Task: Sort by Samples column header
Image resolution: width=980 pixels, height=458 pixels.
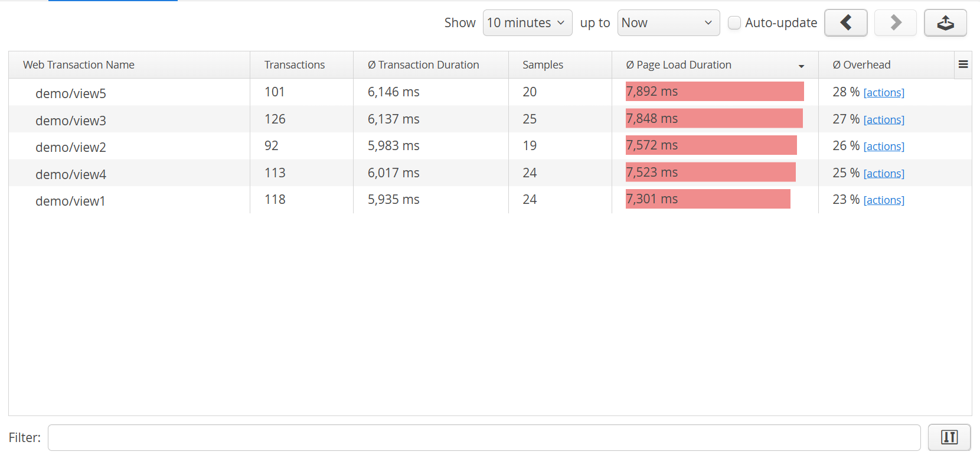Action: [543, 65]
